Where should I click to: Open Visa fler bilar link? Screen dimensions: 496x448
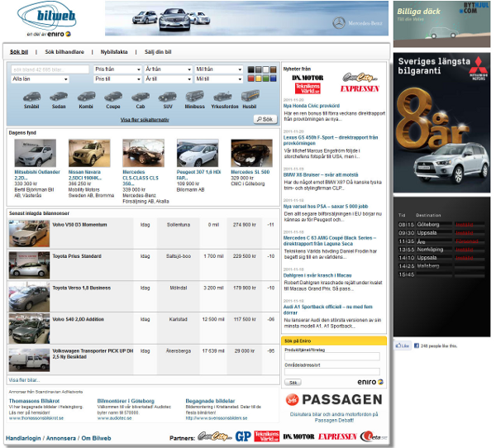(x=24, y=380)
